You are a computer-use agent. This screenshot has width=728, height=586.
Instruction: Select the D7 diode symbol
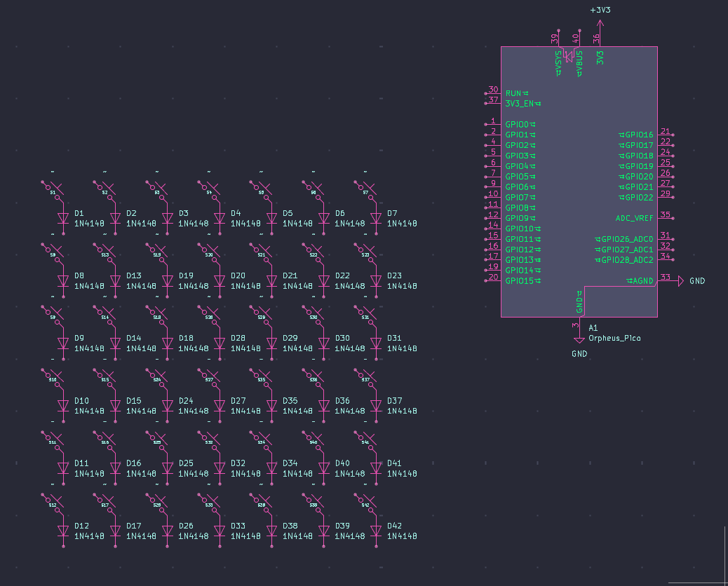(376, 218)
